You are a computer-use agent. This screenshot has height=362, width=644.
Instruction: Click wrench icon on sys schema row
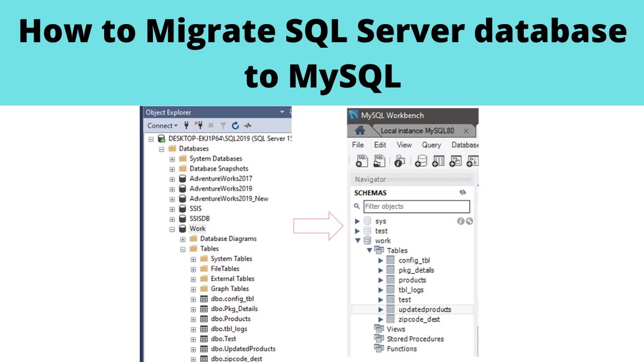click(469, 221)
